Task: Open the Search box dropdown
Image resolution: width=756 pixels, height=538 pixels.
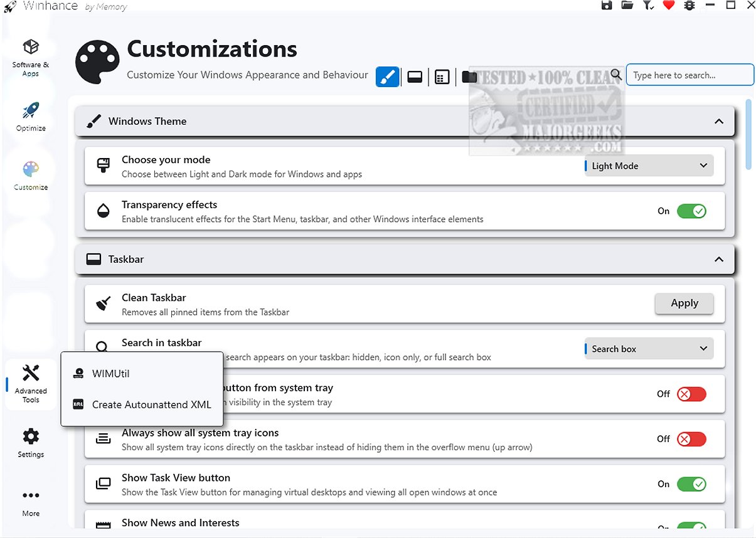Action: (x=649, y=349)
